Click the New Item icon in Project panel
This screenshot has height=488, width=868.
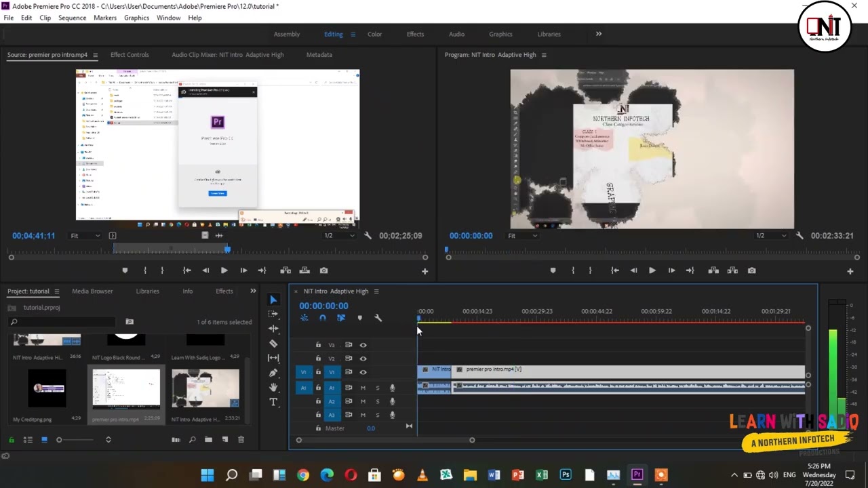click(x=225, y=440)
